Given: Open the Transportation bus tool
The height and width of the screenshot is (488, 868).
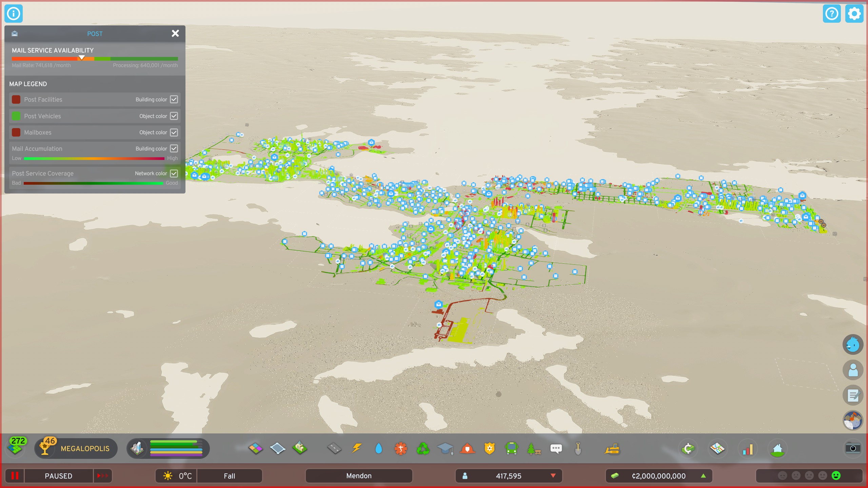Looking at the screenshot, I should coord(511,448).
